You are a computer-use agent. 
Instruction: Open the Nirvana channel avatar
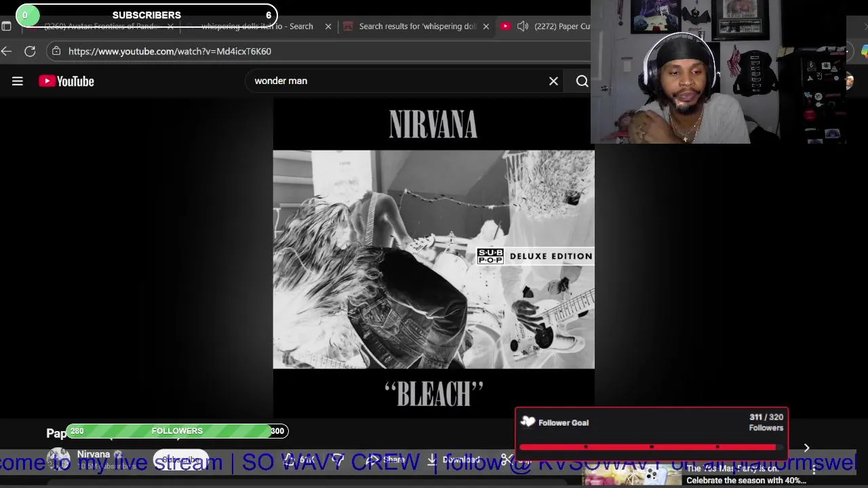(58, 460)
